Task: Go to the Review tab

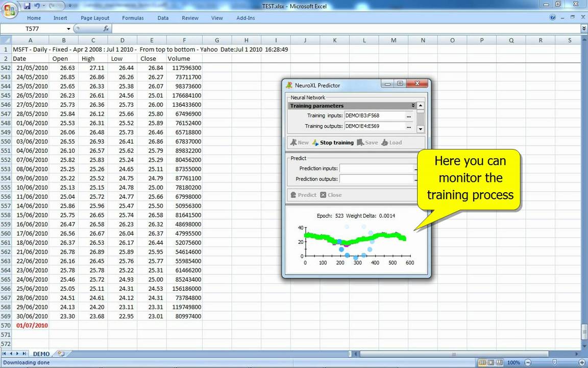Action: point(190,18)
